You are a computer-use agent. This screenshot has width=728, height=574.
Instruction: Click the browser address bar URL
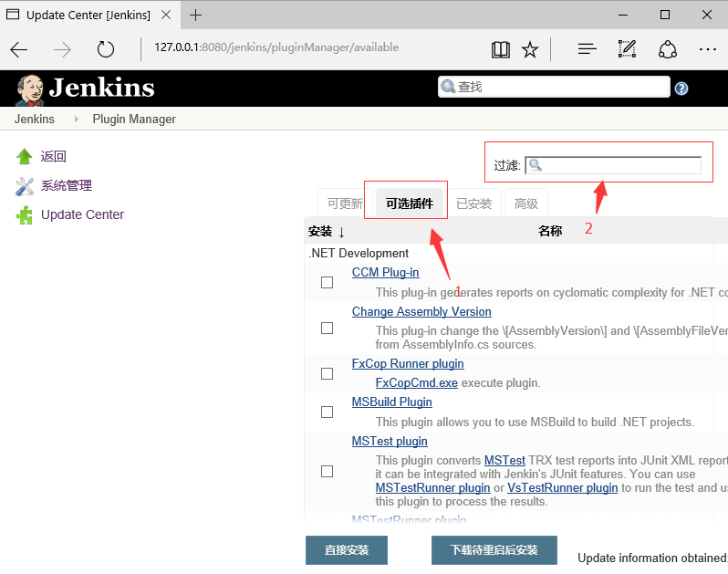(x=276, y=47)
